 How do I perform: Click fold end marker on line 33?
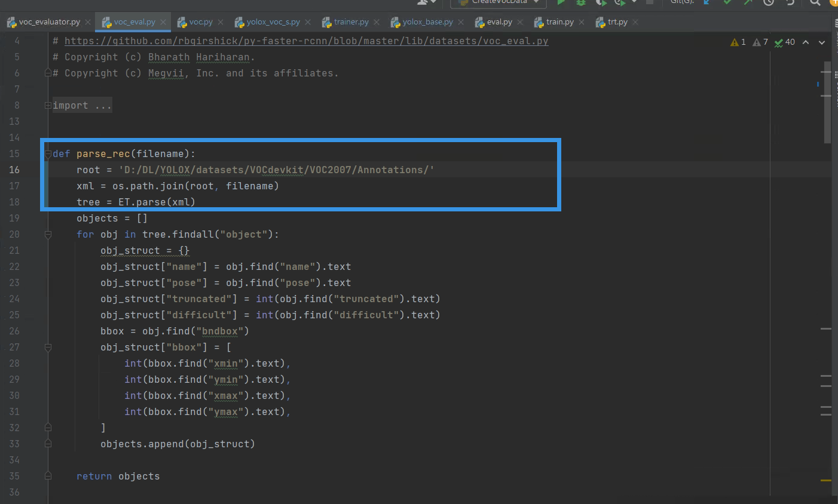pos(48,444)
